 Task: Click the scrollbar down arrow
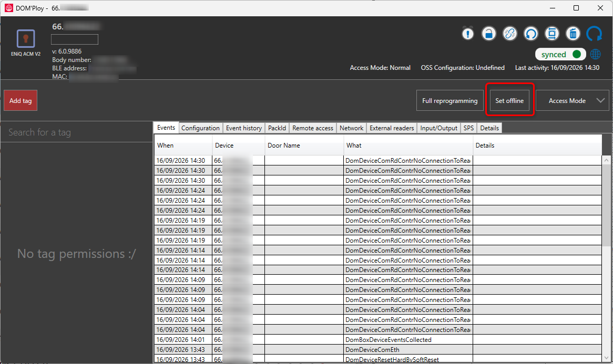pos(606,358)
